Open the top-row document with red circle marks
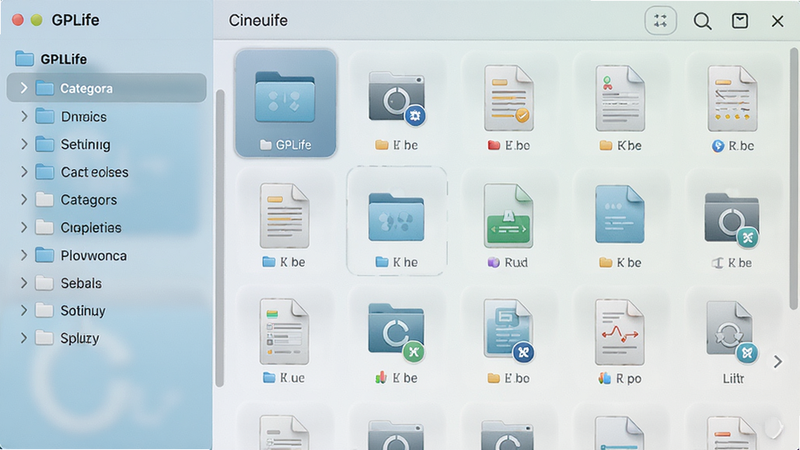800x450 pixels. [620, 98]
